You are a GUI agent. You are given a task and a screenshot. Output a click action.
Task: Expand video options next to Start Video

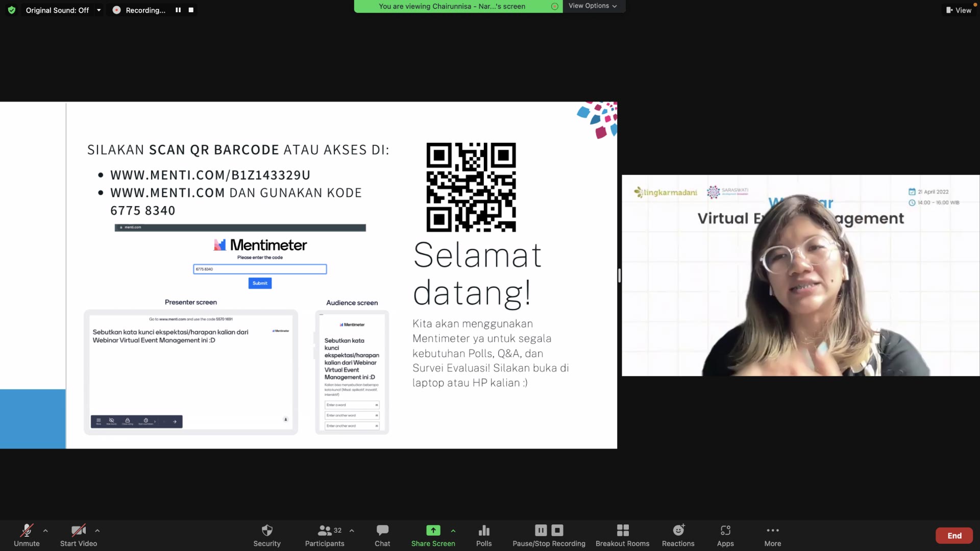click(97, 531)
